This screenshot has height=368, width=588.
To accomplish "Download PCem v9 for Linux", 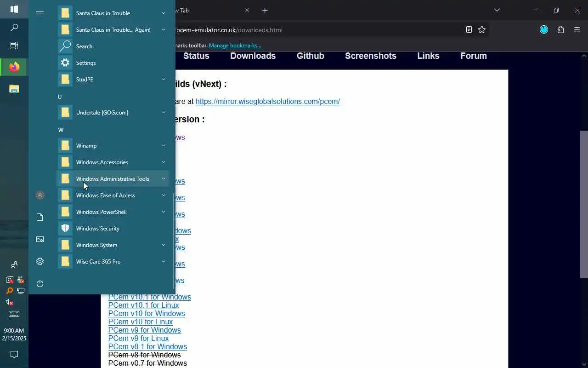I will 139,338.
